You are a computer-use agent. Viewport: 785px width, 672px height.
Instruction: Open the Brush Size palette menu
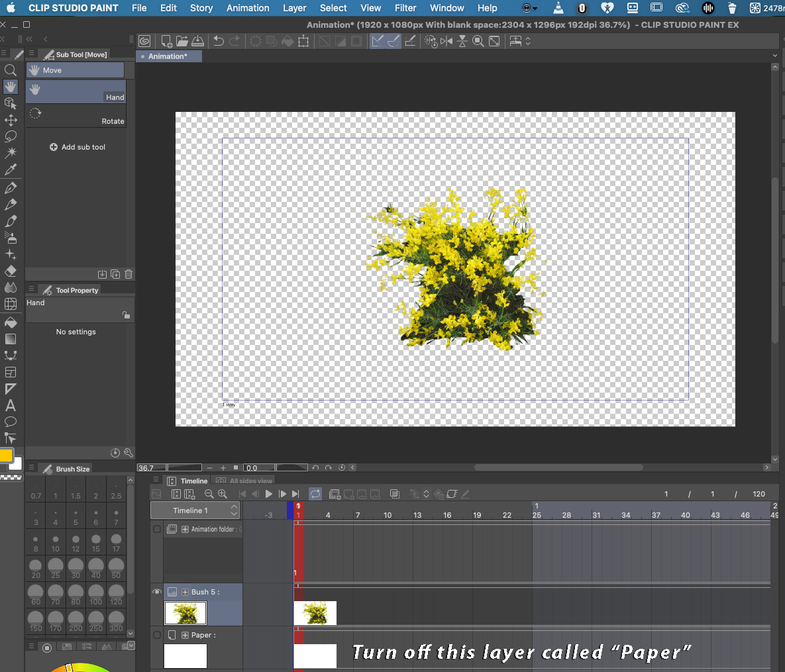tap(32, 467)
